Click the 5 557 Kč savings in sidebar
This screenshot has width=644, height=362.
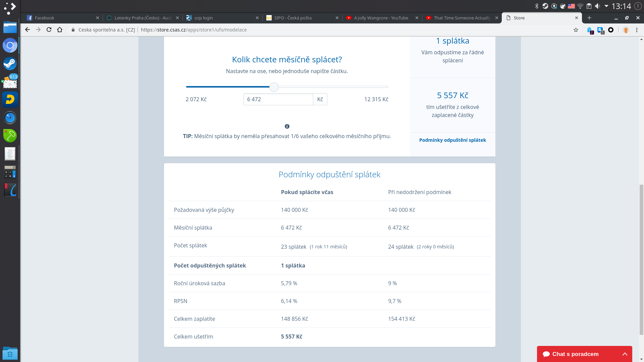point(452,95)
